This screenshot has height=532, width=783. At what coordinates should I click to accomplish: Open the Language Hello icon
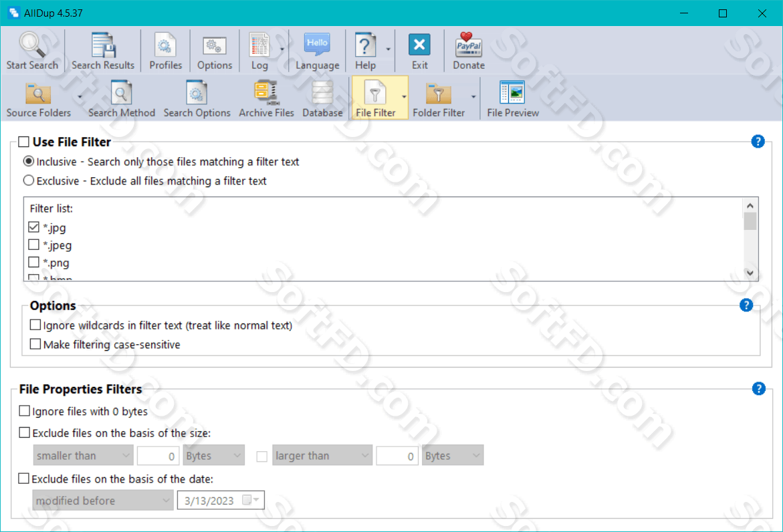pyautogui.click(x=317, y=45)
